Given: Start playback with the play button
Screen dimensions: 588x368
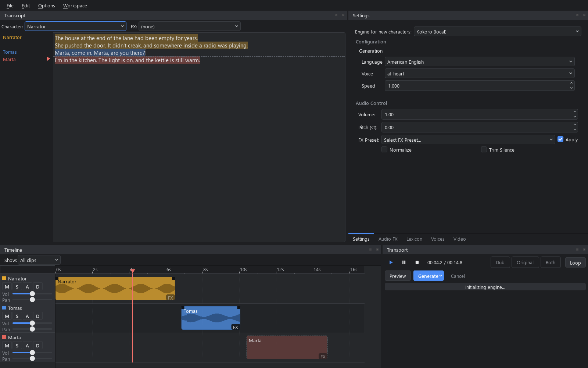Looking at the screenshot, I should (x=391, y=262).
